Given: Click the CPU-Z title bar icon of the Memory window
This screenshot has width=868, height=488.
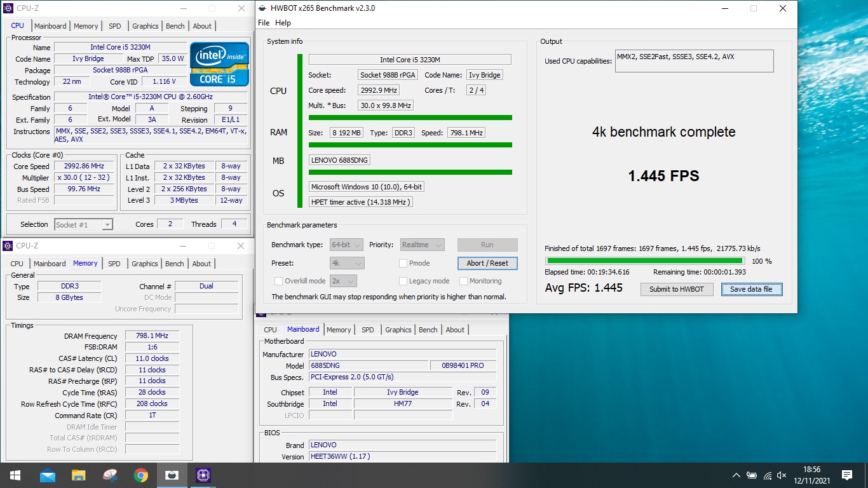Looking at the screenshot, I should click(x=8, y=246).
